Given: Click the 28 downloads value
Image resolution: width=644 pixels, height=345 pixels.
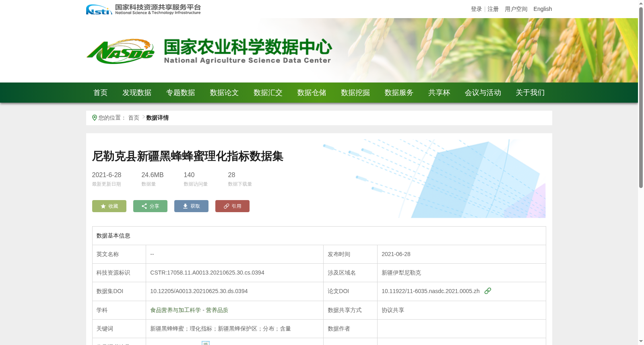Looking at the screenshot, I should (x=231, y=175).
